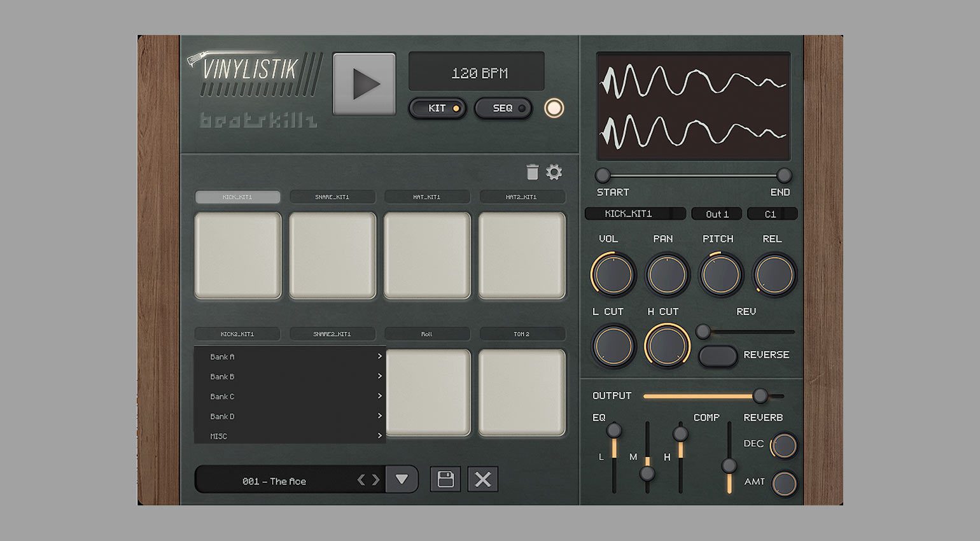
Task: Click the reverb DEC knob
Action: click(784, 446)
